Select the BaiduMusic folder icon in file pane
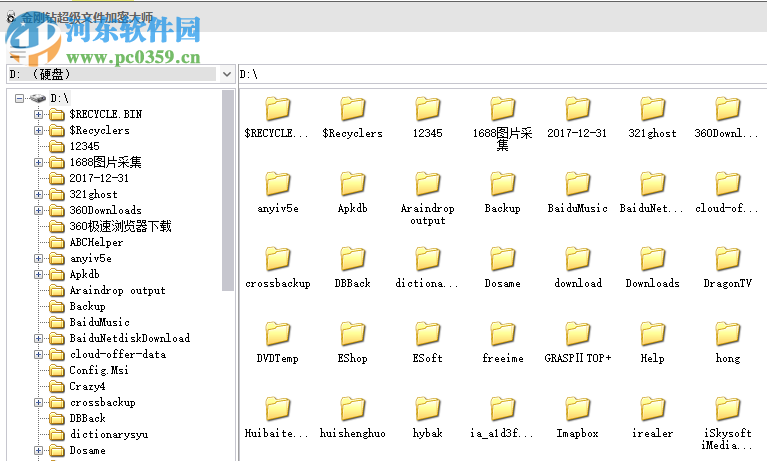Image resolution: width=767 pixels, height=461 pixels. pyautogui.click(x=578, y=184)
